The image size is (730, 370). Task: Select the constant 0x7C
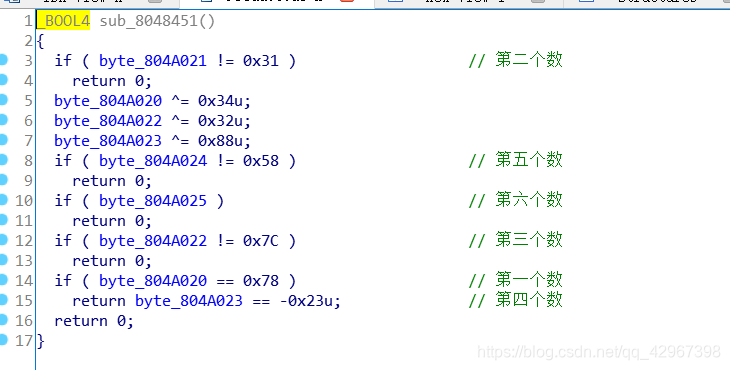(261, 241)
